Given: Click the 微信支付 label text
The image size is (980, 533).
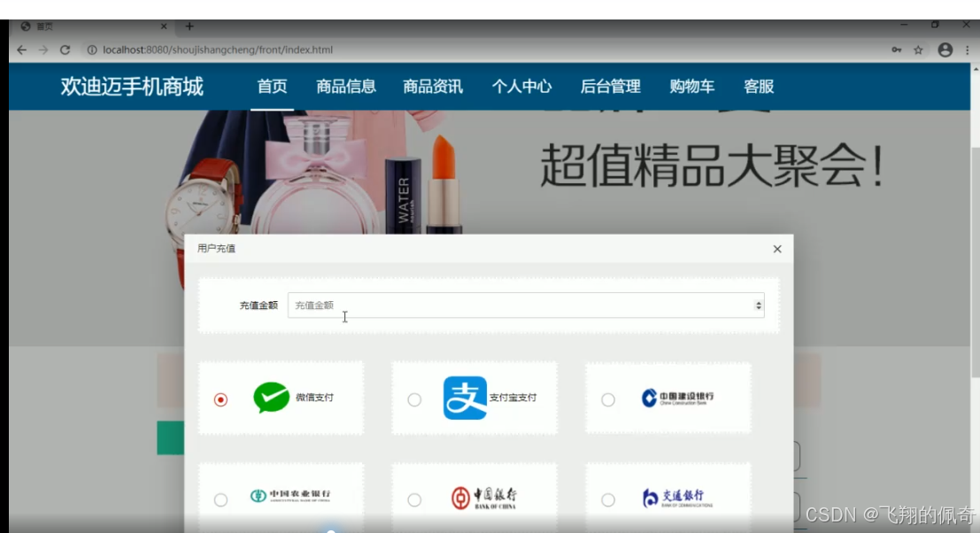Looking at the screenshot, I should pyautogui.click(x=314, y=398).
